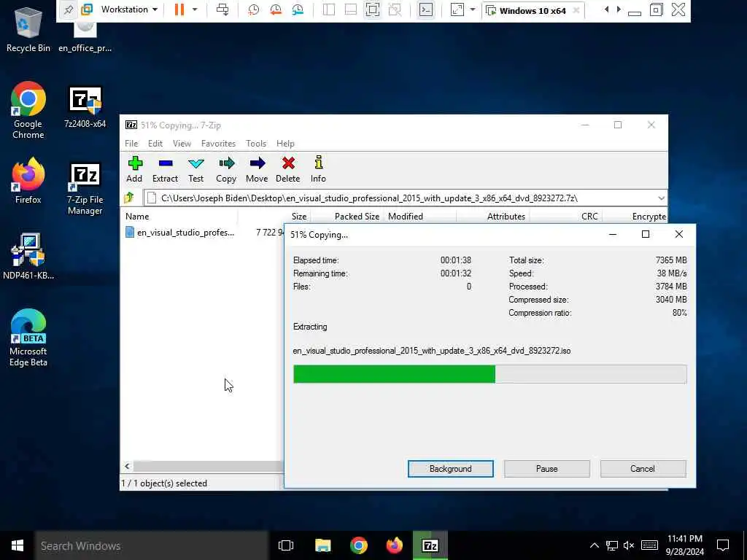Click the Chrome taskbar icon

click(x=358, y=545)
